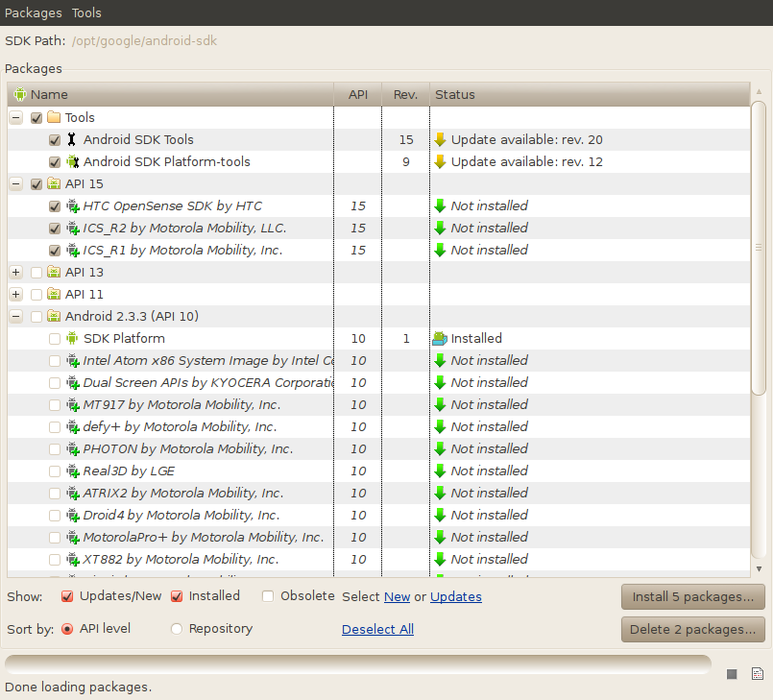Uncheck the Updates/New filter checkbox
773x700 pixels.
[x=66, y=596]
